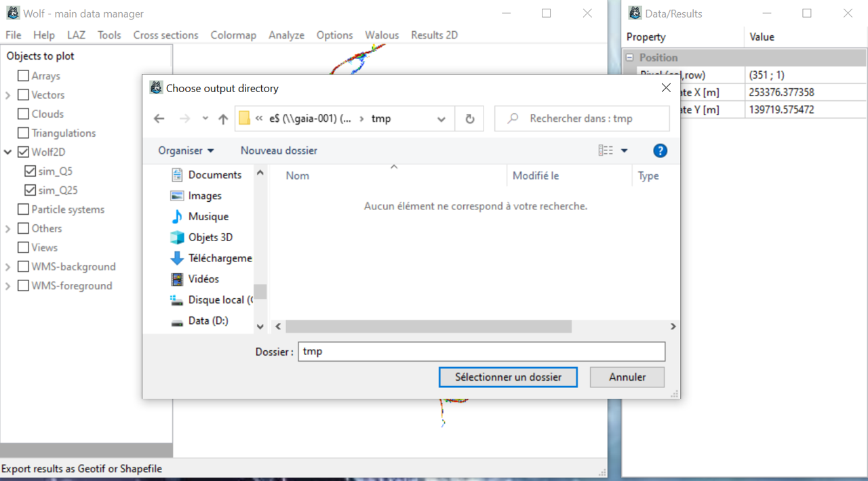Open Objets 3D in the sidebar

(x=210, y=237)
